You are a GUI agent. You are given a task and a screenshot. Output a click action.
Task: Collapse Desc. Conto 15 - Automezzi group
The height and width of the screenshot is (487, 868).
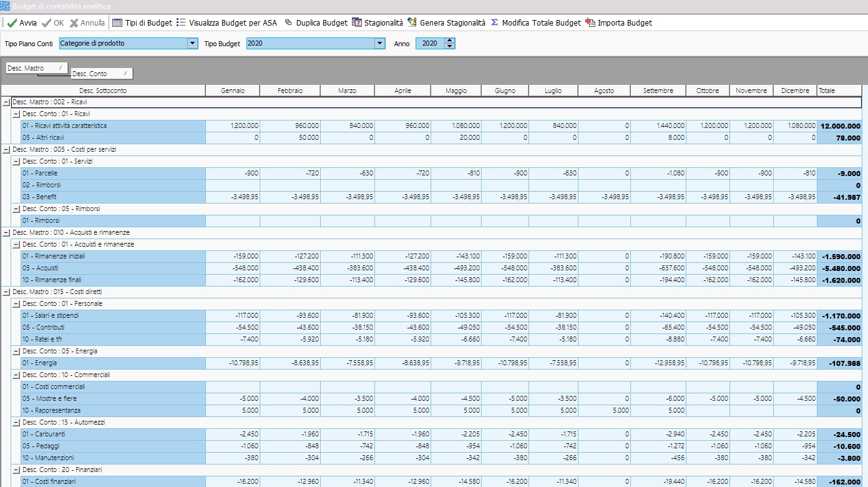(x=16, y=422)
